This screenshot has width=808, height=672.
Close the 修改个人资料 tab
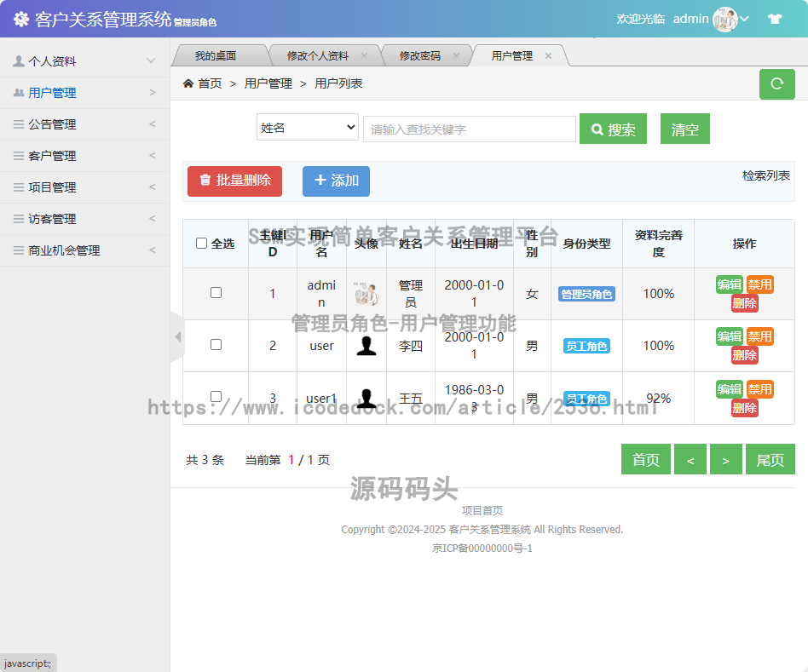pyautogui.click(x=364, y=55)
